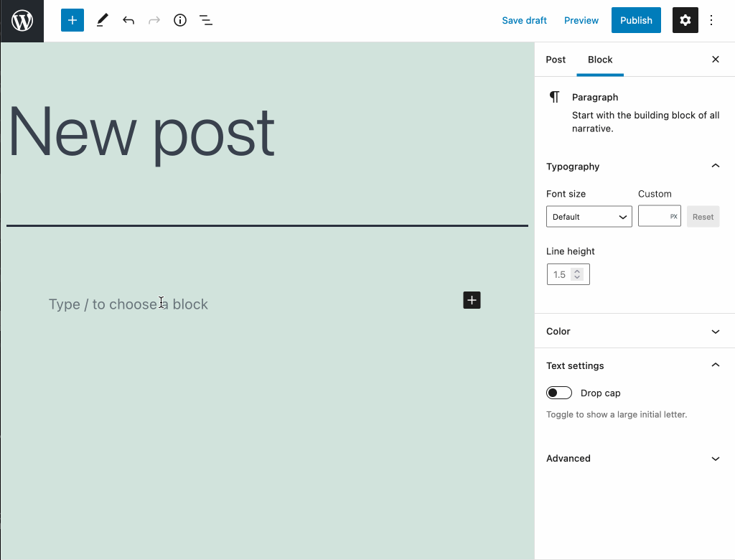Switch to the Post tab
Viewport: 735px width, 560px height.
pos(556,60)
